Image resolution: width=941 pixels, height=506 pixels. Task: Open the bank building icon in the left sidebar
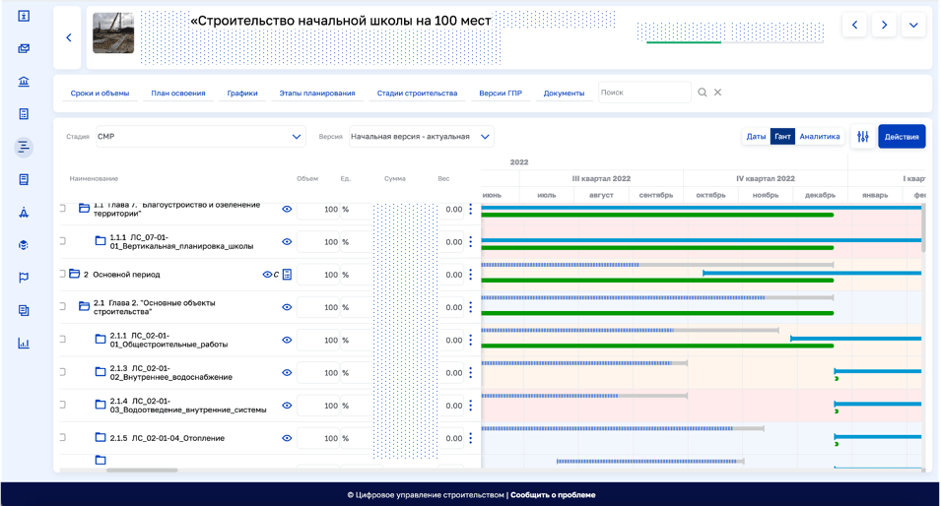[x=23, y=82]
